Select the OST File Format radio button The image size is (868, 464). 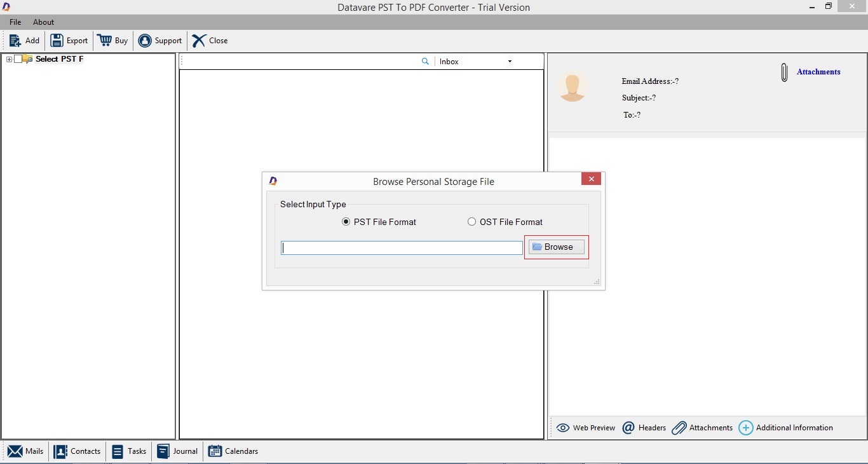tap(471, 222)
